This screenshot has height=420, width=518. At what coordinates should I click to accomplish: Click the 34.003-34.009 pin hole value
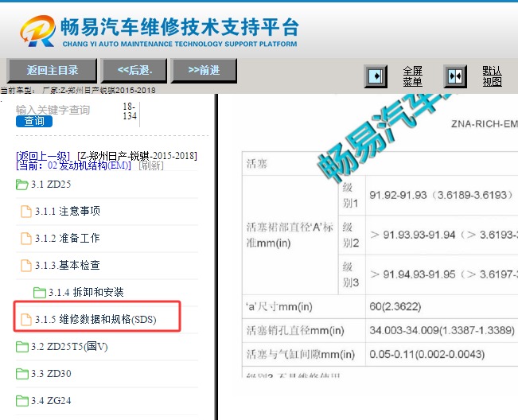[x=442, y=331]
